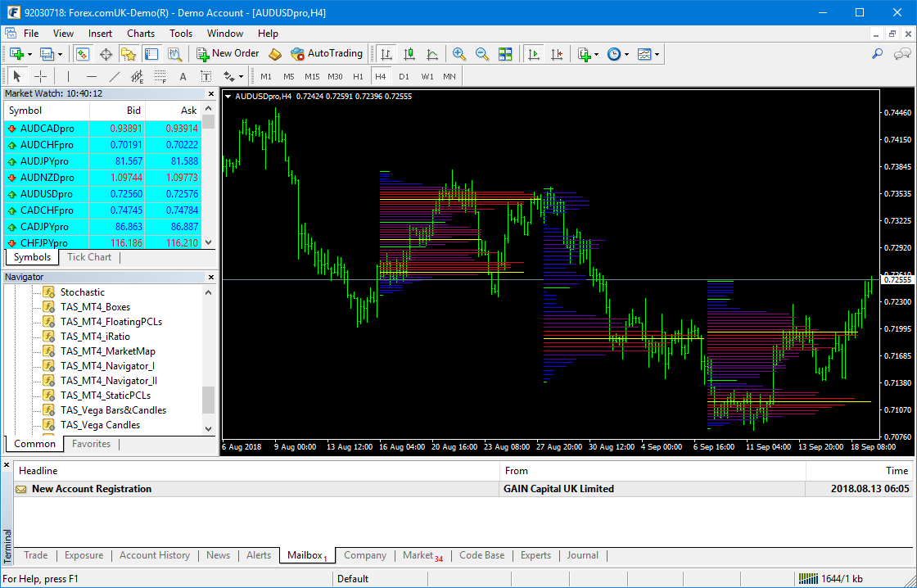Switch to Favorites tab in Navigator
This screenshot has width=917, height=588.
[91, 444]
